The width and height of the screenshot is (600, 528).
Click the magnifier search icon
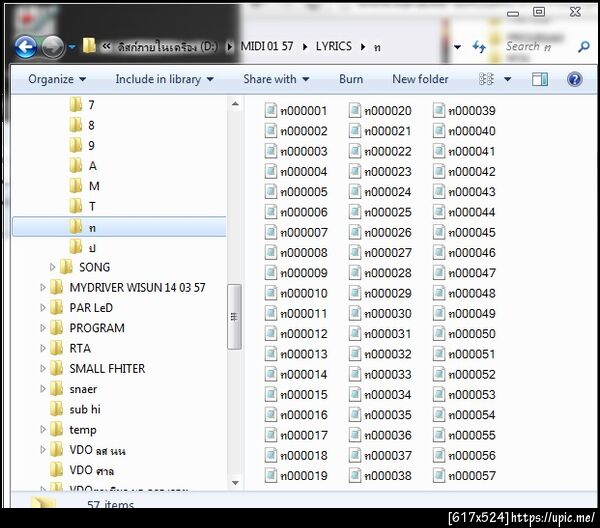point(584,47)
